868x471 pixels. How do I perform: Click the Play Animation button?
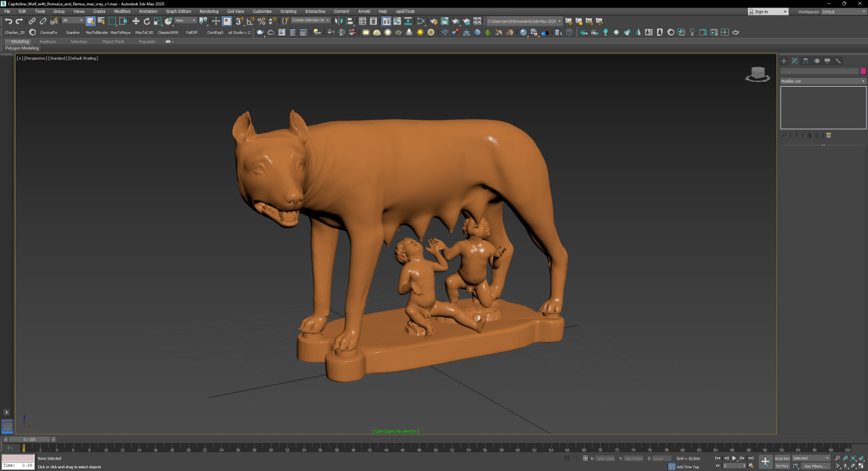tap(735, 458)
